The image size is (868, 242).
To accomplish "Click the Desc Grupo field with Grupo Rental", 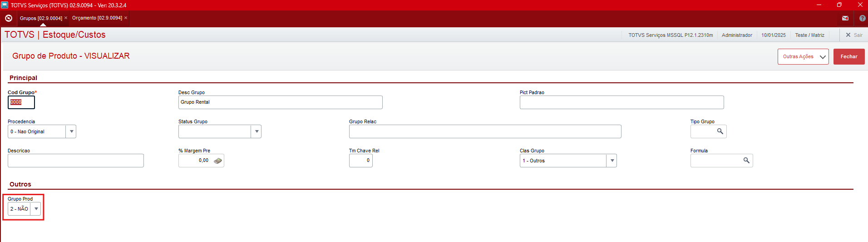I will 281,102.
